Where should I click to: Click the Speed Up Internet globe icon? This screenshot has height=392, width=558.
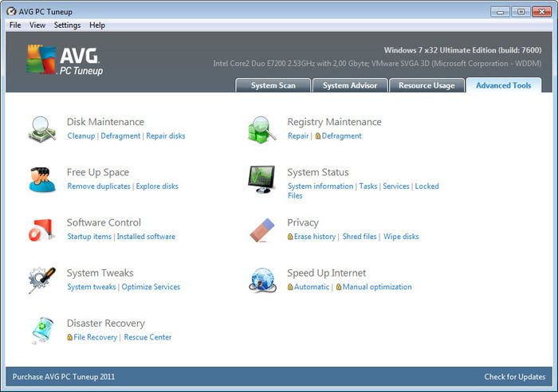pos(262,280)
